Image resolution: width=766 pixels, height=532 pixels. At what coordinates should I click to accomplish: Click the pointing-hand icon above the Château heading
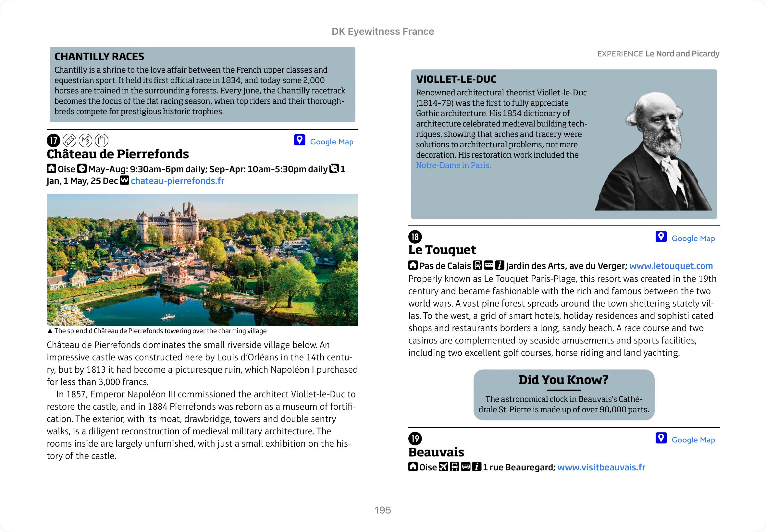85,141
